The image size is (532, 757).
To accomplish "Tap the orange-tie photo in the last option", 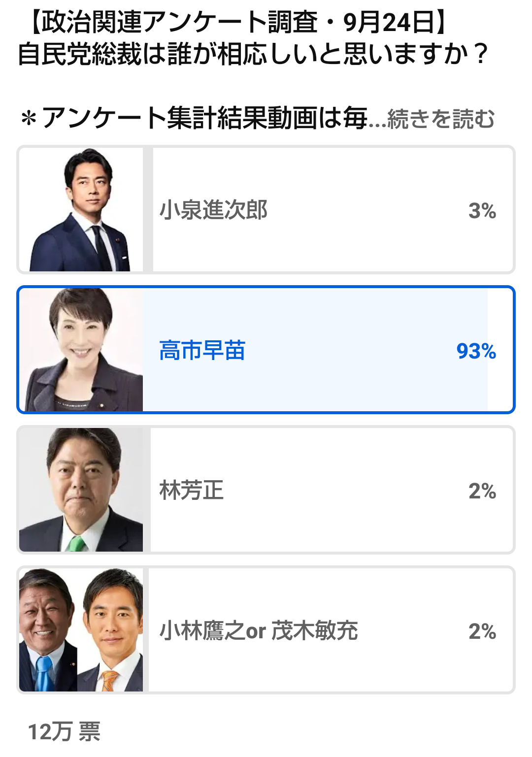I will pyautogui.click(x=111, y=630).
